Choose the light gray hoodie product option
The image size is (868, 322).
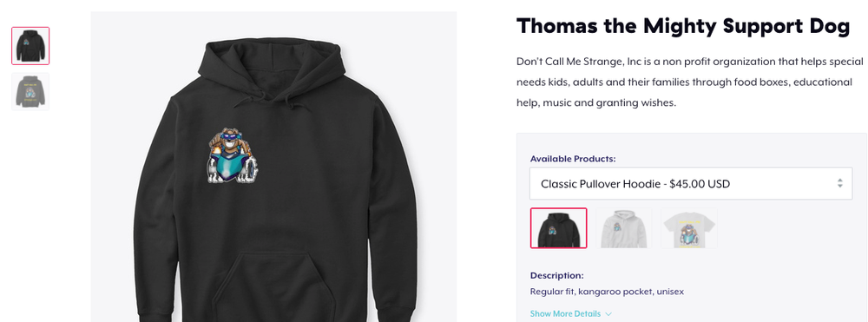click(x=624, y=228)
